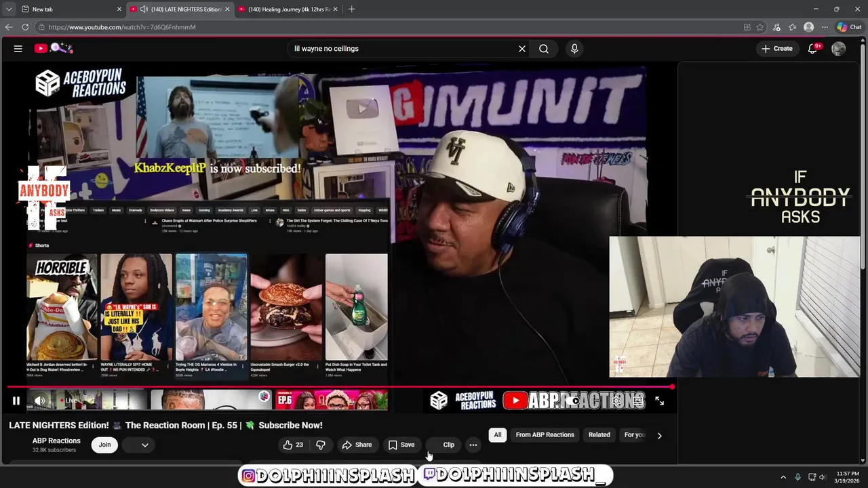The height and width of the screenshot is (488, 868).
Task: Pause the video
Action: point(16,401)
